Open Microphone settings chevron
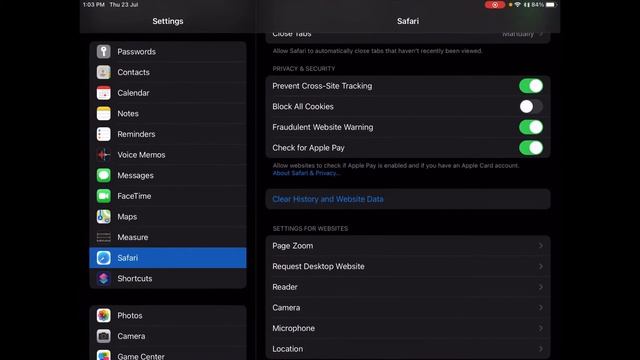640x360 pixels. 540,328
